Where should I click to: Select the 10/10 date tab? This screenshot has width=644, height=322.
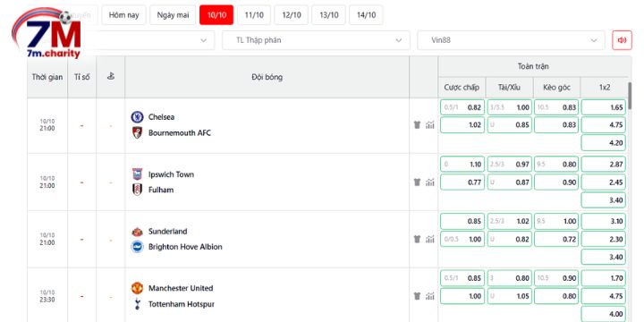tap(216, 15)
